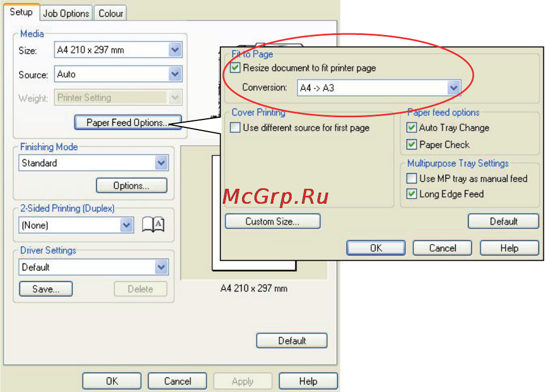Click the duplex booklet icon
This screenshot has height=392, width=545.
pyautogui.click(x=153, y=224)
